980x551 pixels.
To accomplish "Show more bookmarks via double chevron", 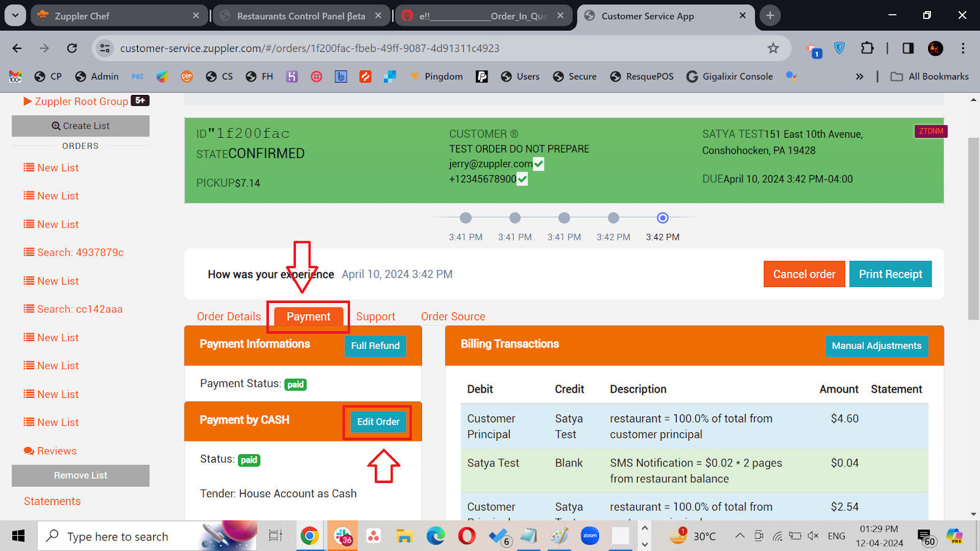I will coord(859,77).
